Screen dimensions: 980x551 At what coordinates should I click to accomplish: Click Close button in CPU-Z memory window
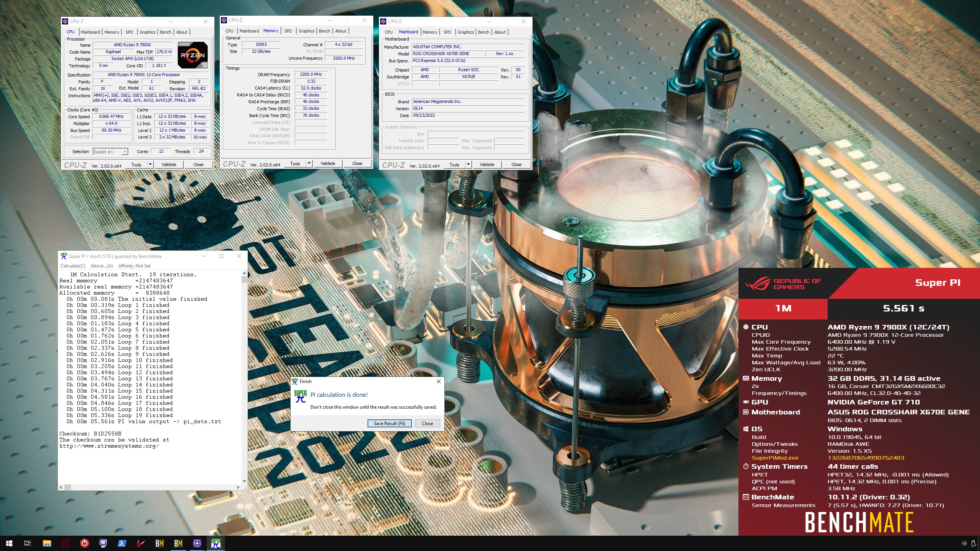(357, 163)
